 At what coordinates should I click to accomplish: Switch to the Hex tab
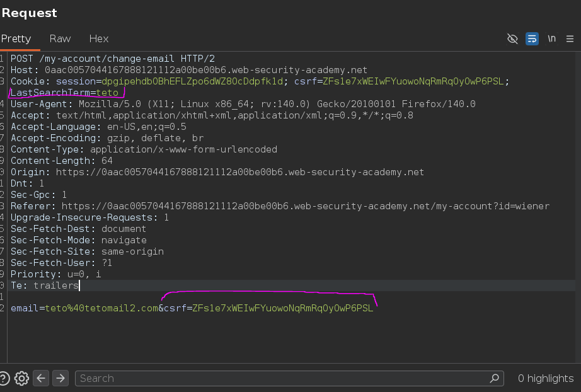(x=99, y=38)
